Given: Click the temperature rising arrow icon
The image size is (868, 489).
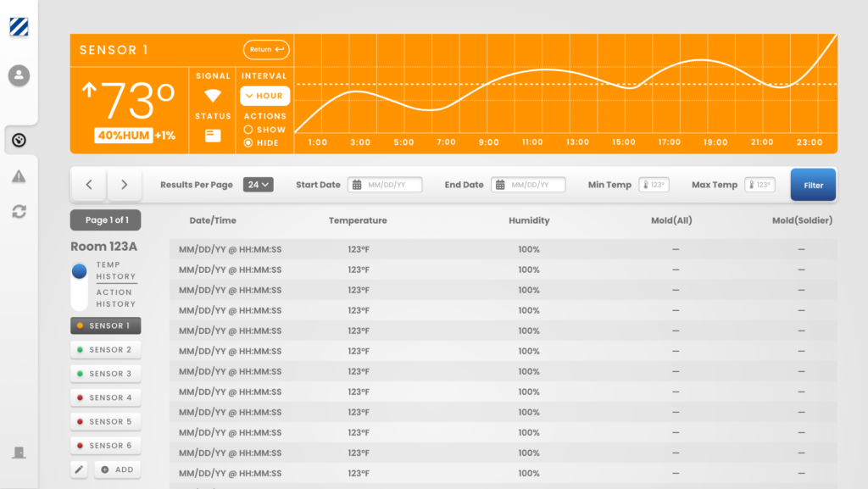Looking at the screenshot, I should 89,90.
